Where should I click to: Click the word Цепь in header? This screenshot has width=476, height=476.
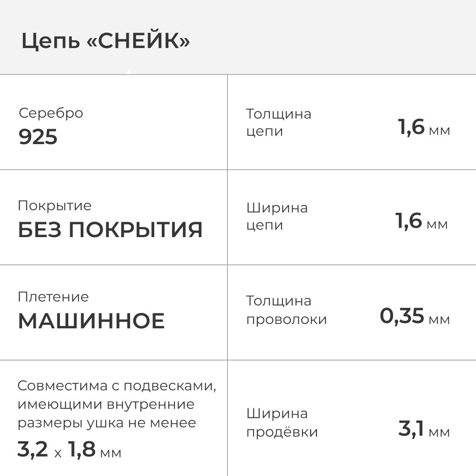tap(51, 41)
